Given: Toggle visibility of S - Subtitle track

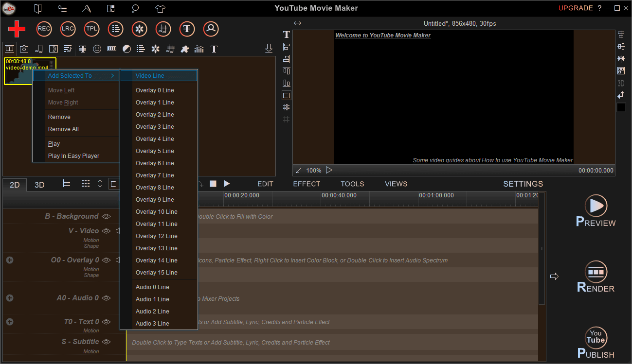Looking at the screenshot, I should click(x=106, y=342).
